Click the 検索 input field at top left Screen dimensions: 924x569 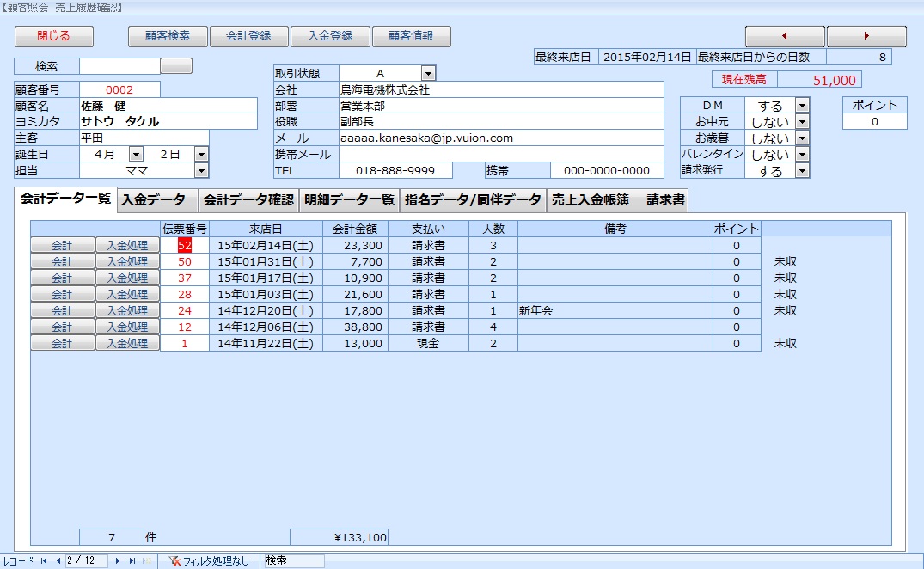point(119,66)
